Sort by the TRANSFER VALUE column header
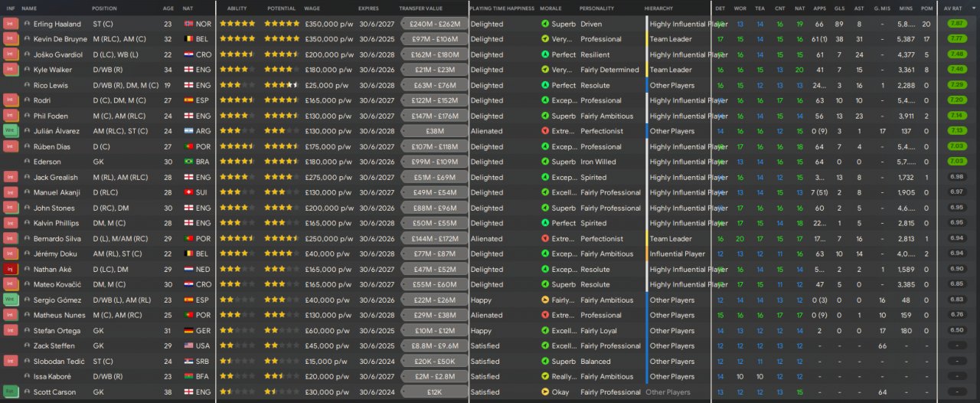Image resolution: width=980 pixels, height=403 pixels. [x=420, y=8]
